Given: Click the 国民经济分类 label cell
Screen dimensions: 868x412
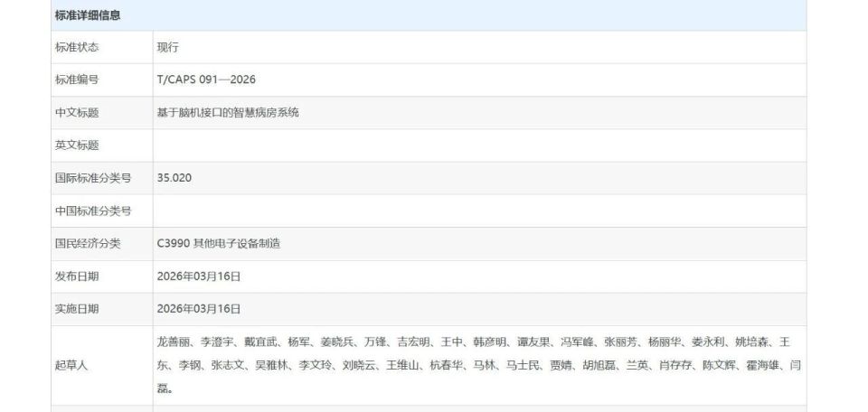Looking at the screenshot, I should (x=102, y=244).
